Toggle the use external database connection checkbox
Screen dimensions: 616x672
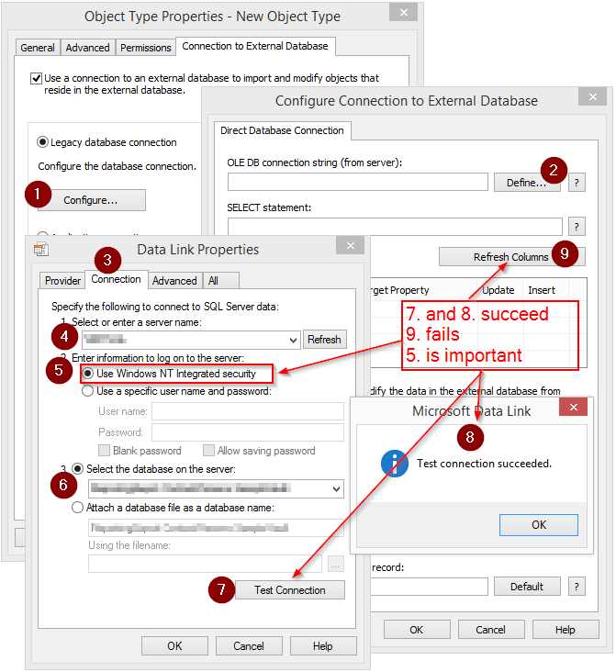36,78
